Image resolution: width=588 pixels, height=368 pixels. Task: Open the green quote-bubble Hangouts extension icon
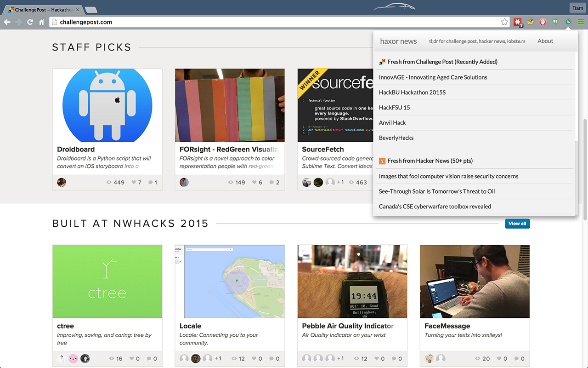[555, 22]
